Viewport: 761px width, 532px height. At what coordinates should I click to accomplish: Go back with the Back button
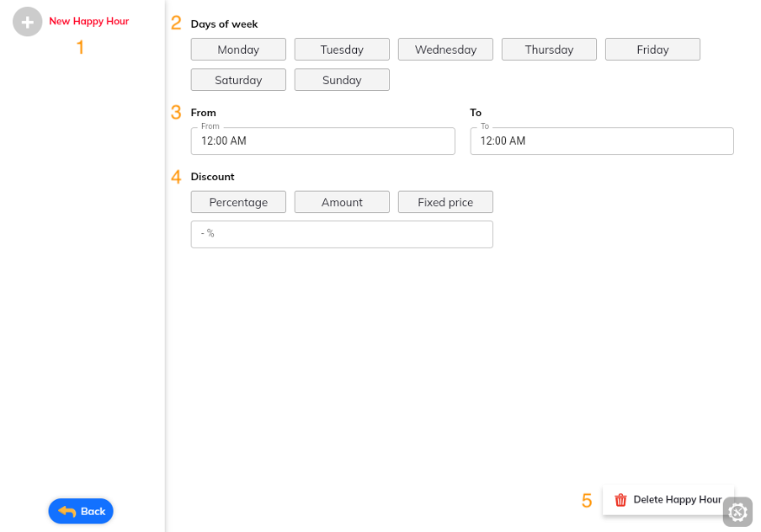(81, 511)
